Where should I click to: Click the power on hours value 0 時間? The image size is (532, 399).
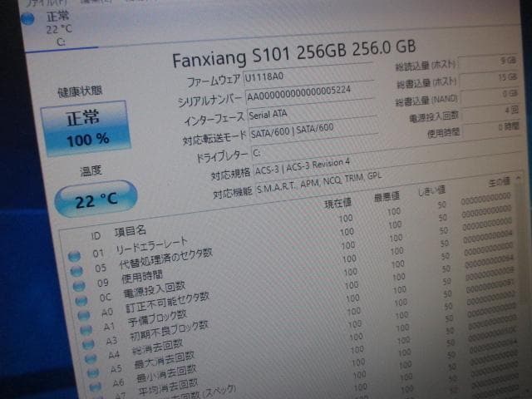point(491,128)
